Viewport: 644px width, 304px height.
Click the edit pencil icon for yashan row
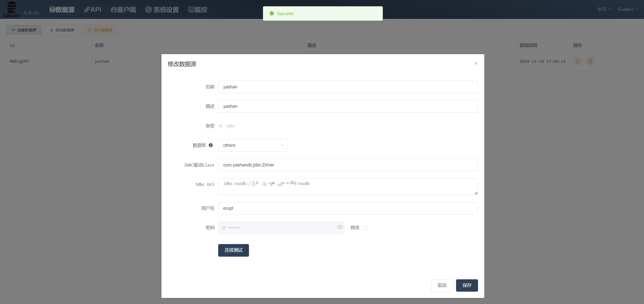pyautogui.click(x=578, y=61)
